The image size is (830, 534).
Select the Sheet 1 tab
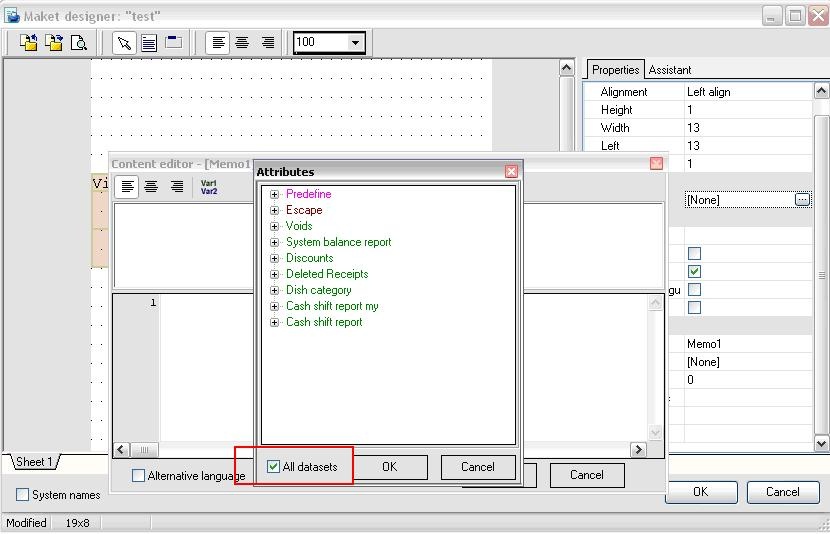tap(35, 462)
